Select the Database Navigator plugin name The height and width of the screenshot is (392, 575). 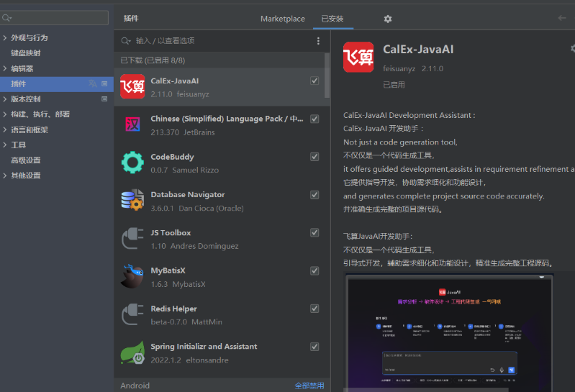[188, 194]
